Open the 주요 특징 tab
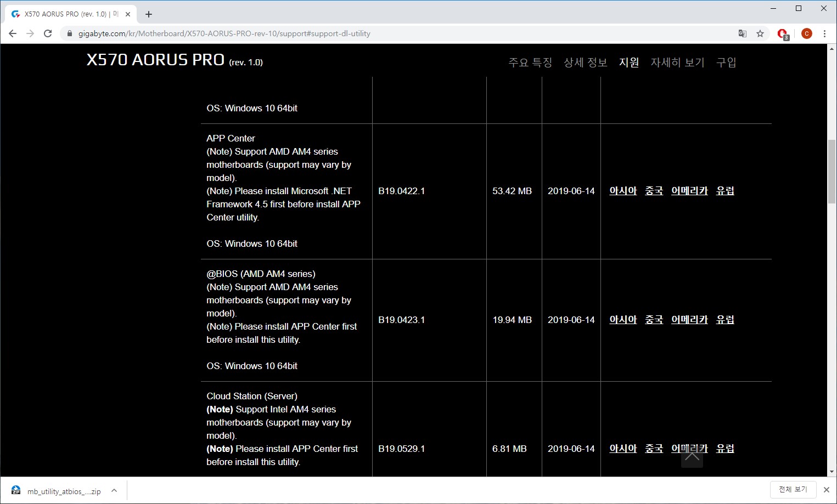The image size is (837, 504). pyautogui.click(x=530, y=63)
